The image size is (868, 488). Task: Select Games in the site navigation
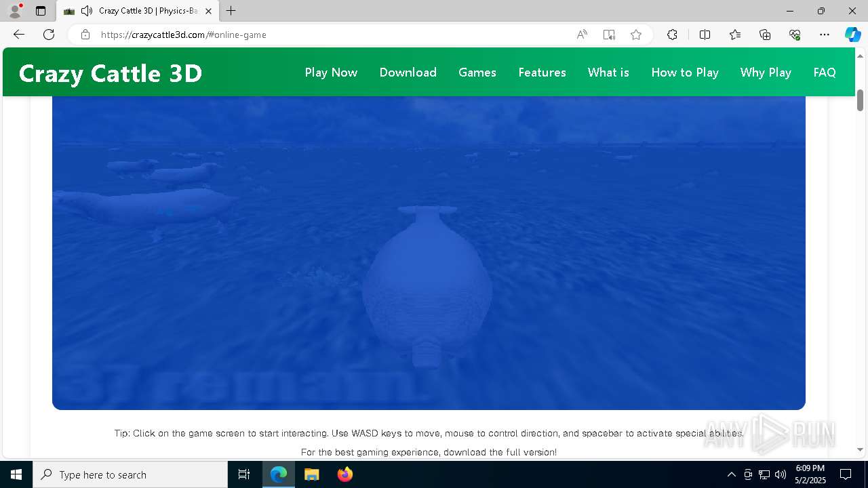477,73
